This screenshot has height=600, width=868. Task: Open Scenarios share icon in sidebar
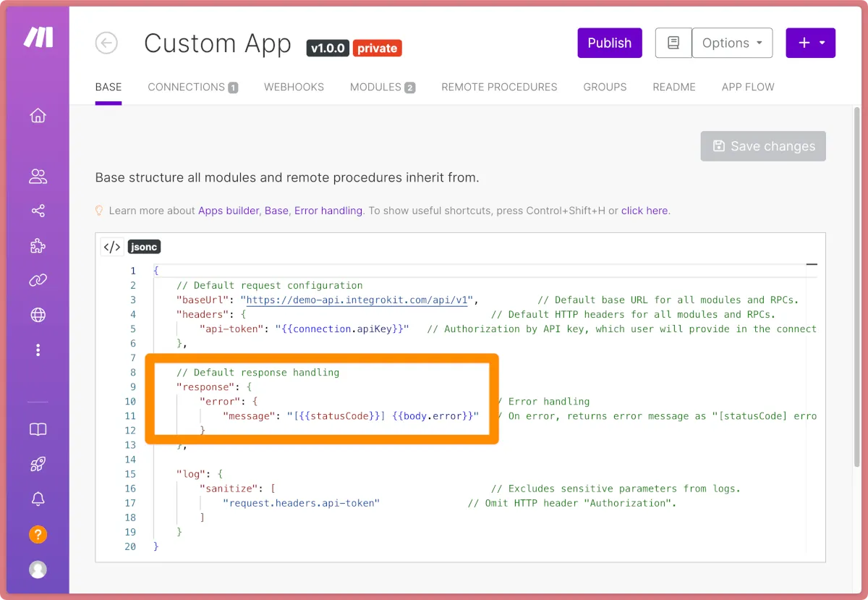[x=38, y=211]
